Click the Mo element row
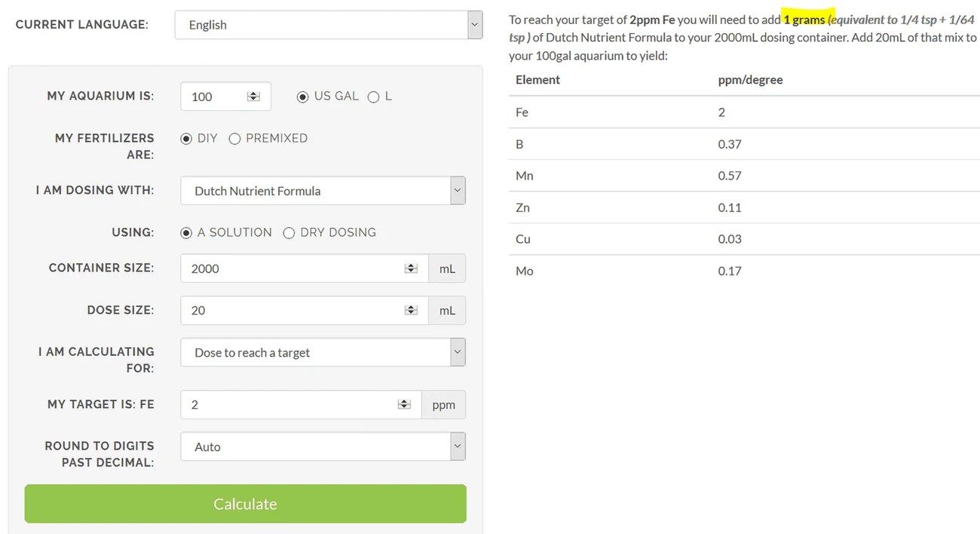 coord(744,271)
